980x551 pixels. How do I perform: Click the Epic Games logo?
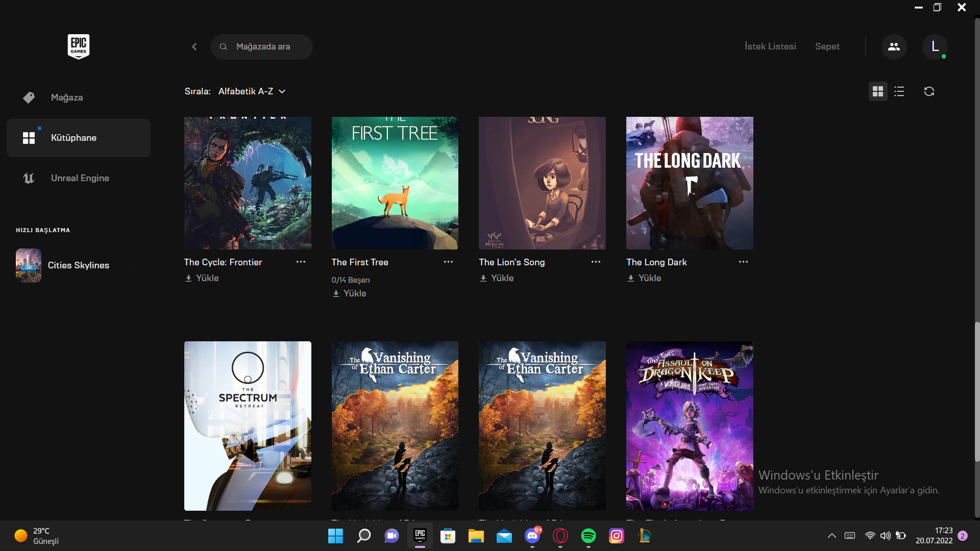[79, 46]
